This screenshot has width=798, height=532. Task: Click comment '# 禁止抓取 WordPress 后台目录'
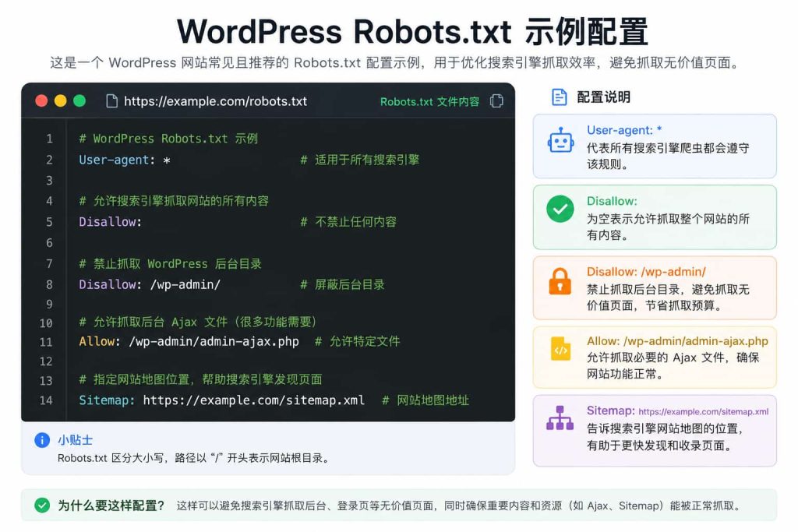pos(170,263)
